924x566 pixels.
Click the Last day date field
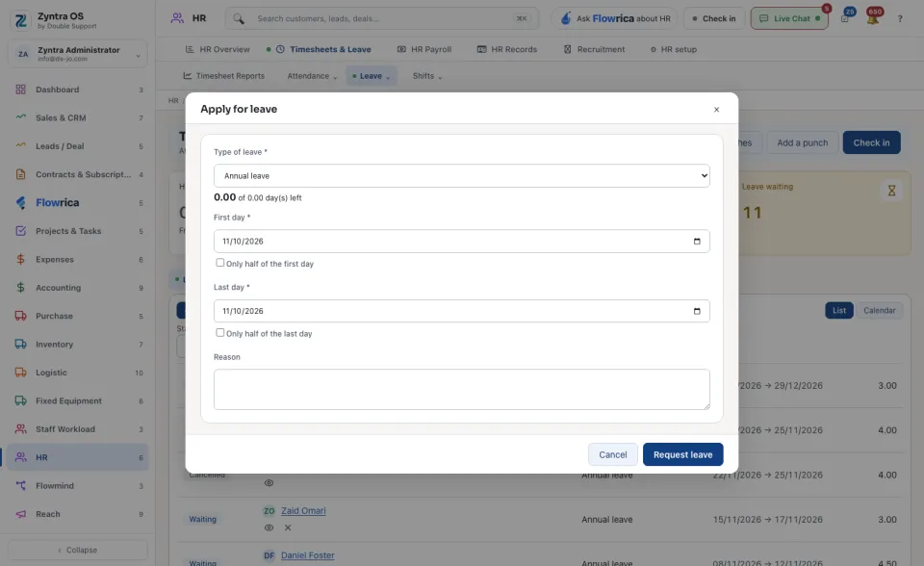point(461,311)
